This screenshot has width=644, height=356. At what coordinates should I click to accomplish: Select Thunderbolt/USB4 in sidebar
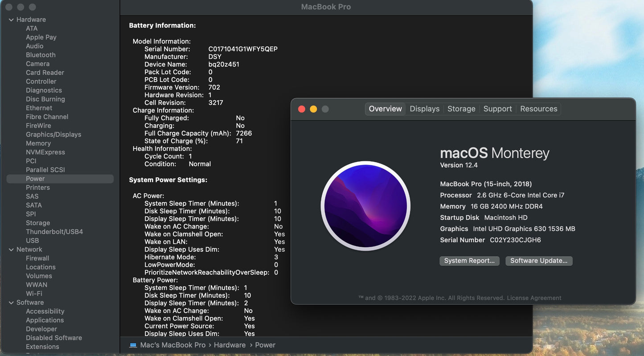click(54, 232)
